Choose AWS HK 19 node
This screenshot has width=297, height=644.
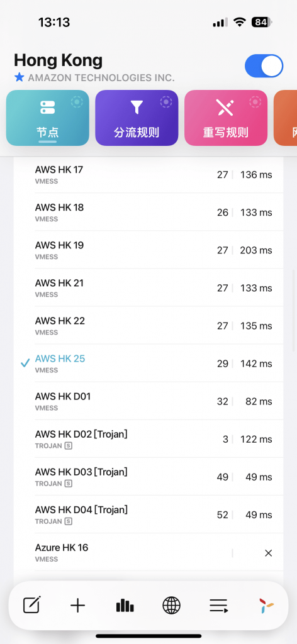pos(148,250)
